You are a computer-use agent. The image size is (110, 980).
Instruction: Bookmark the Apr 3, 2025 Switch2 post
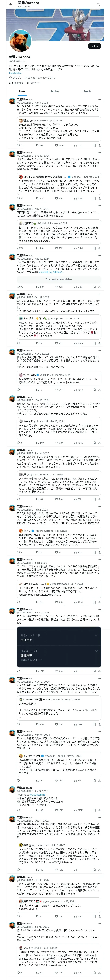94,145
